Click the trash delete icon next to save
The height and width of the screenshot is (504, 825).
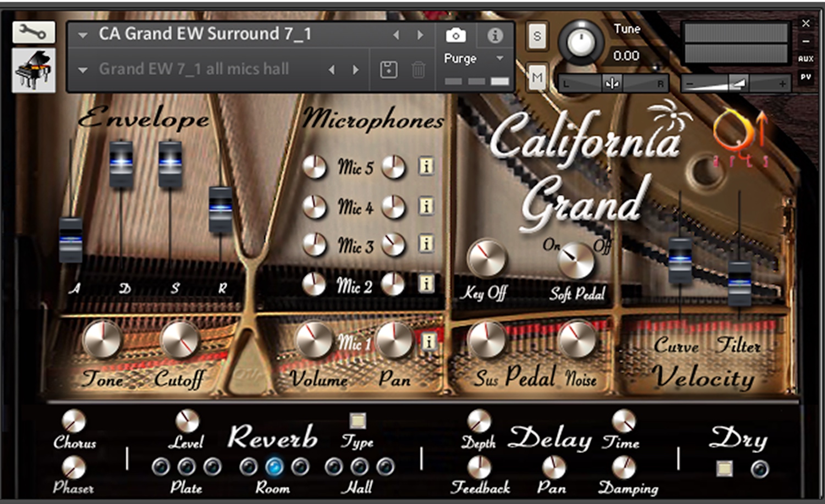[419, 69]
